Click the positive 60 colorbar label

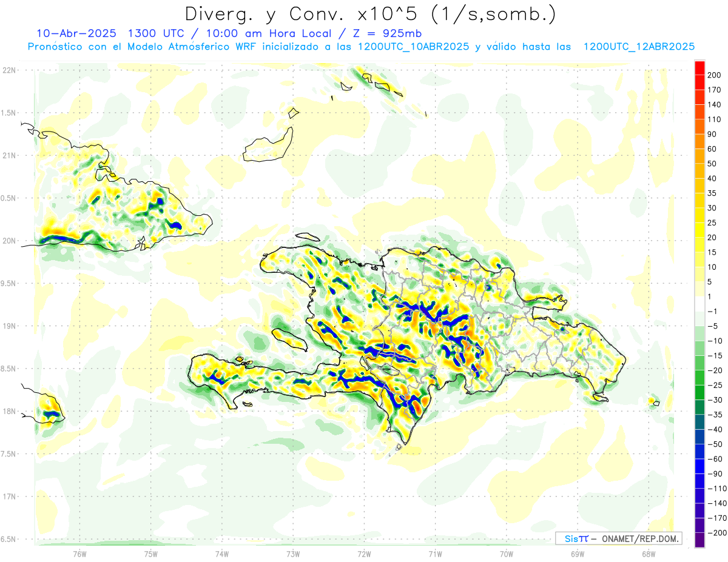coord(712,149)
